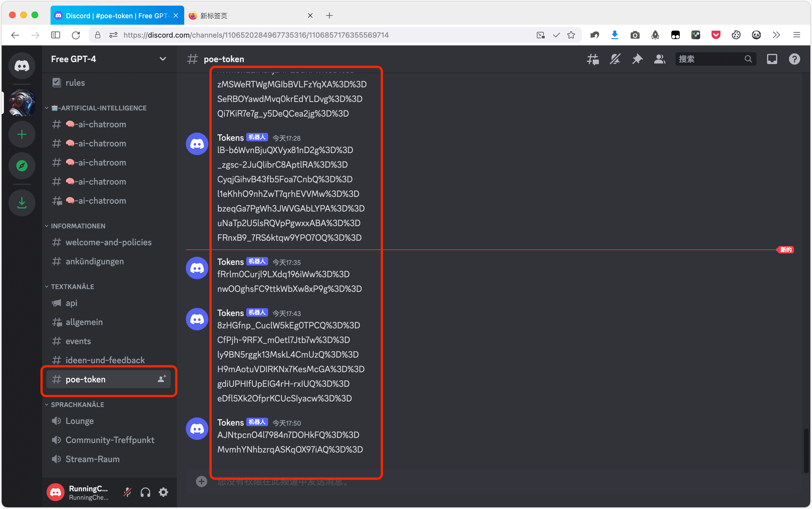
Task: Join the Lounge voice channel
Action: click(x=109, y=421)
